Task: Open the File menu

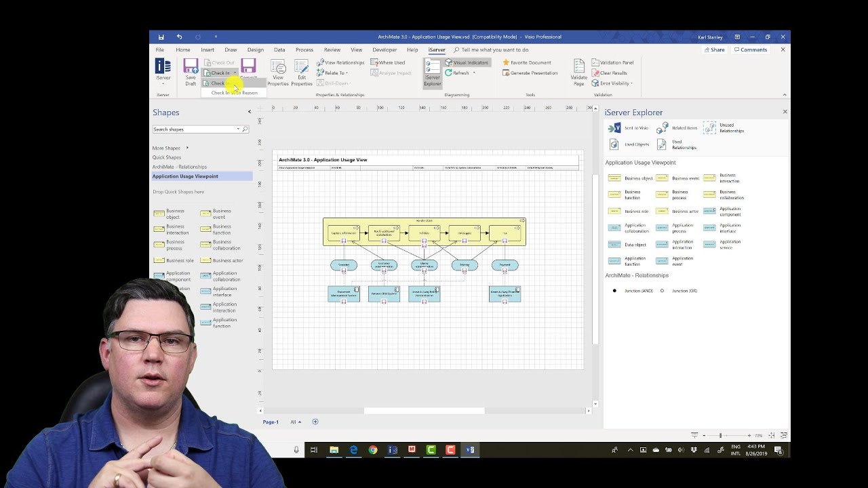Action: [x=160, y=49]
